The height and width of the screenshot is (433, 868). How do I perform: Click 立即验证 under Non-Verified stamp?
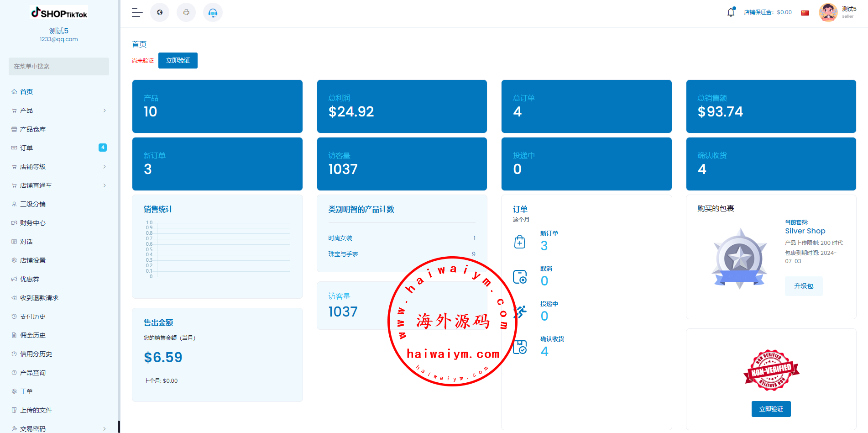pos(771,409)
